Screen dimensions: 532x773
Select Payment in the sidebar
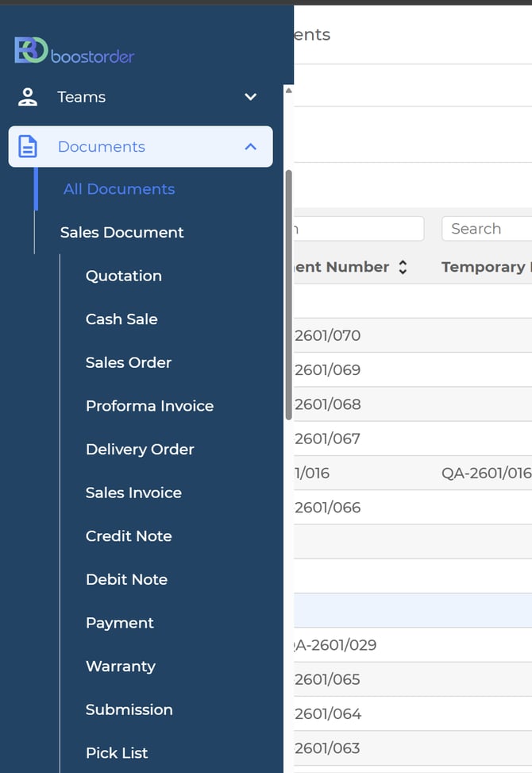[x=119, y=623]
